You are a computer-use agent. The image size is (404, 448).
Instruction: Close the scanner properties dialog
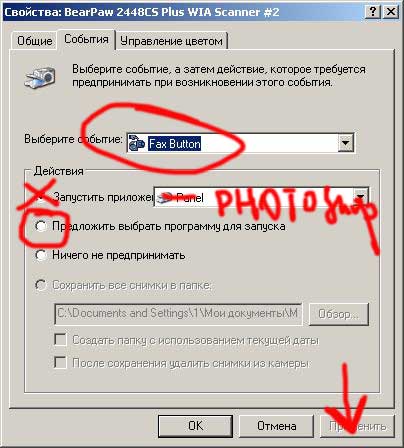pyautogui.click(x=390, y=12)
